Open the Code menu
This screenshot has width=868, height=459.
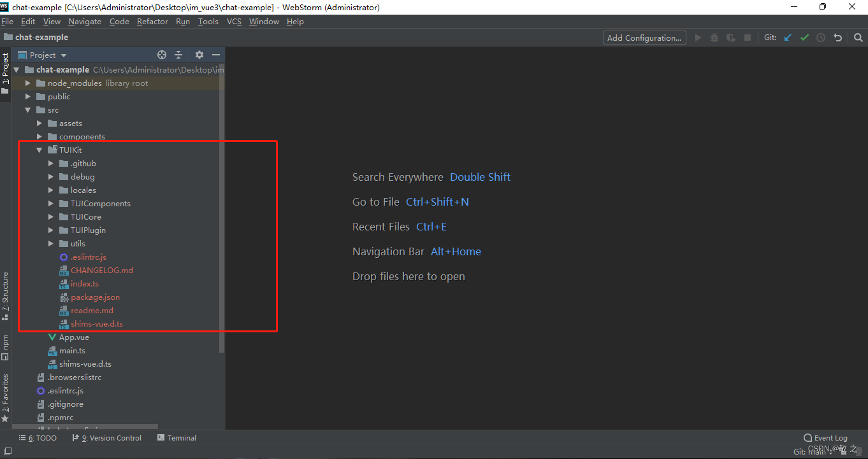pos(119,21)
